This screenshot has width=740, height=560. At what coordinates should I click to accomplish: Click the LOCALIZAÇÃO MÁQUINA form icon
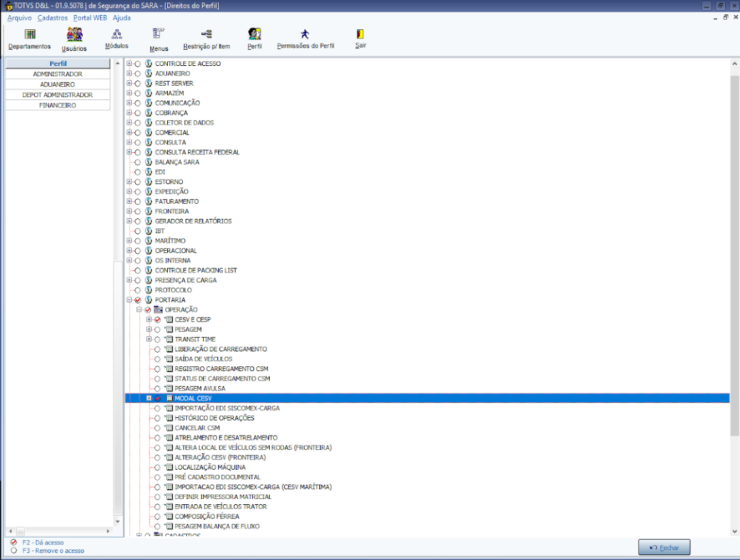(169, 467)
